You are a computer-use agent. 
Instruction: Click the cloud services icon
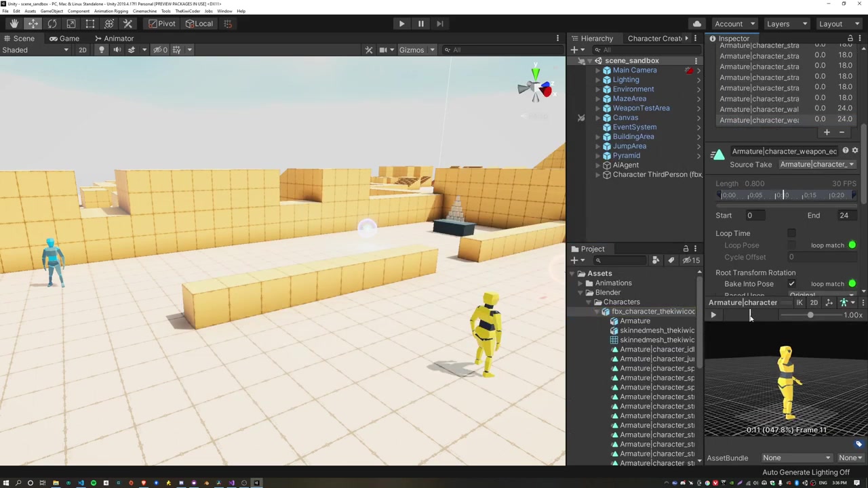pyautogui.click(x=696, y=24)
